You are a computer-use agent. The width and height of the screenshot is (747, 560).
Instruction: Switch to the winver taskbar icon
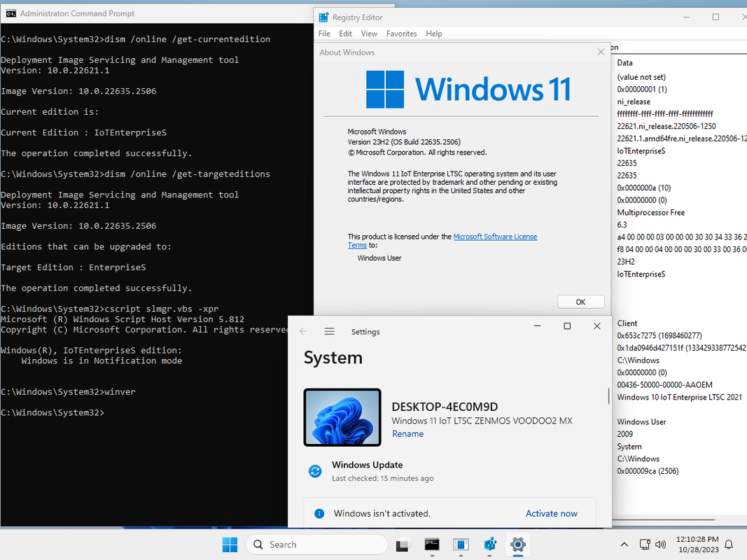[461, 545]
